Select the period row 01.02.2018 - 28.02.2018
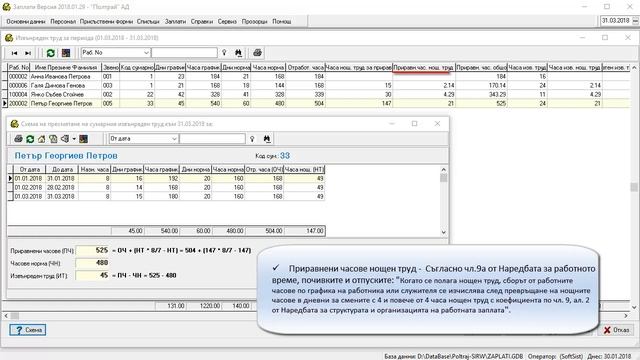This screenshot has height=360, width=640. [169, 187]
